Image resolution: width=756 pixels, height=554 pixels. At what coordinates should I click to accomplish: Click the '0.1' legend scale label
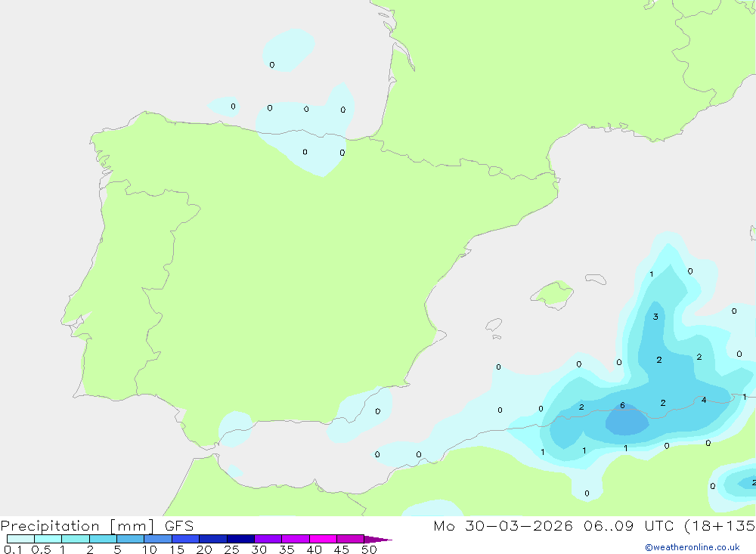(x=13, y=549)
